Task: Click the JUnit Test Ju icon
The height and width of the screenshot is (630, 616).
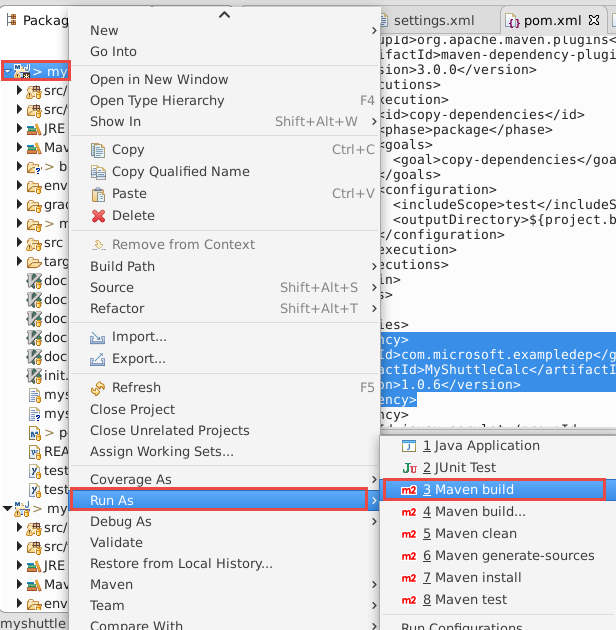Action: tap(409, 468)
